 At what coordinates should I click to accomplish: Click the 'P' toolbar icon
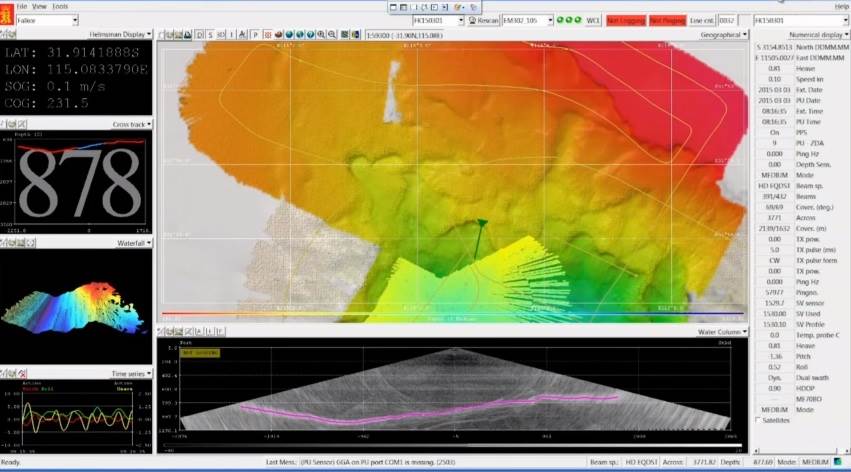coord(255,35)
